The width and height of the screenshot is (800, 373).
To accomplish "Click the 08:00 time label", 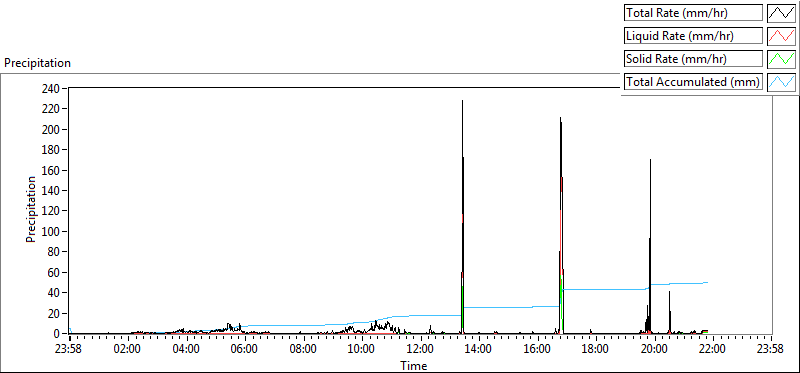I will click(303, 350).
